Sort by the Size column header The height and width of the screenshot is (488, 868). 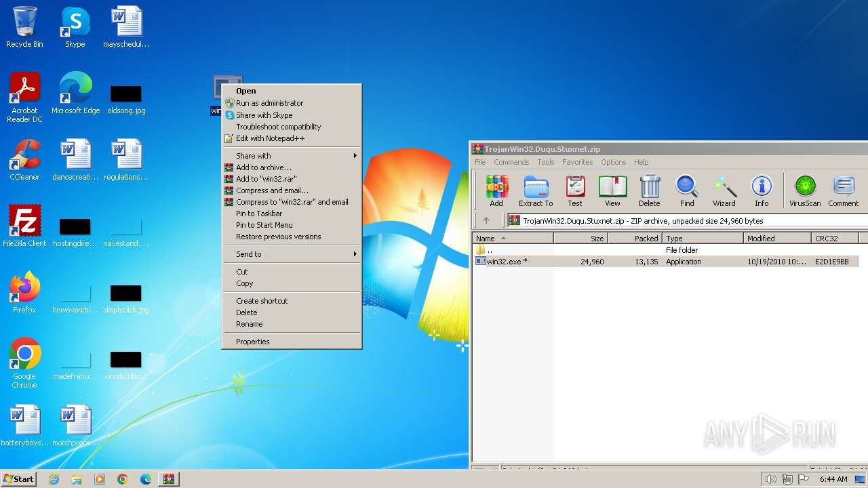tap(580, 239)
